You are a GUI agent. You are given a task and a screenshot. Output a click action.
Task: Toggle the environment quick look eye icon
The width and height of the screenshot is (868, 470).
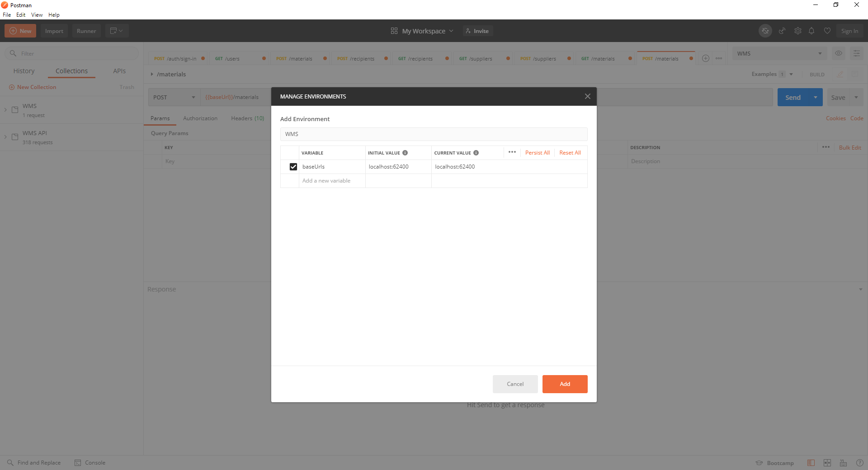[838, 53]
